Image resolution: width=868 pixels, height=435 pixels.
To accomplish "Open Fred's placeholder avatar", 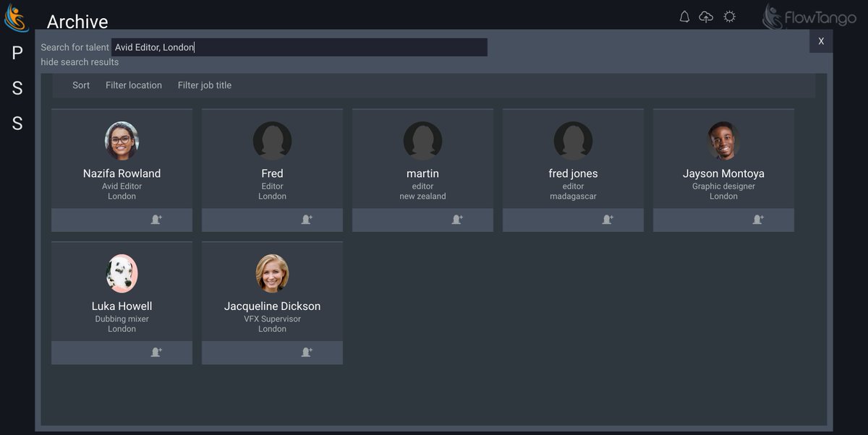I will click(x=272, y=141).
